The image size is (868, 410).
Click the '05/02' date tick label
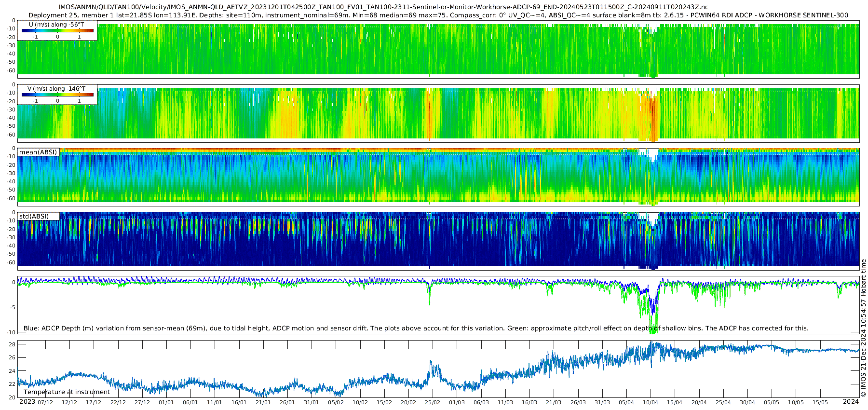pos(336,403)
